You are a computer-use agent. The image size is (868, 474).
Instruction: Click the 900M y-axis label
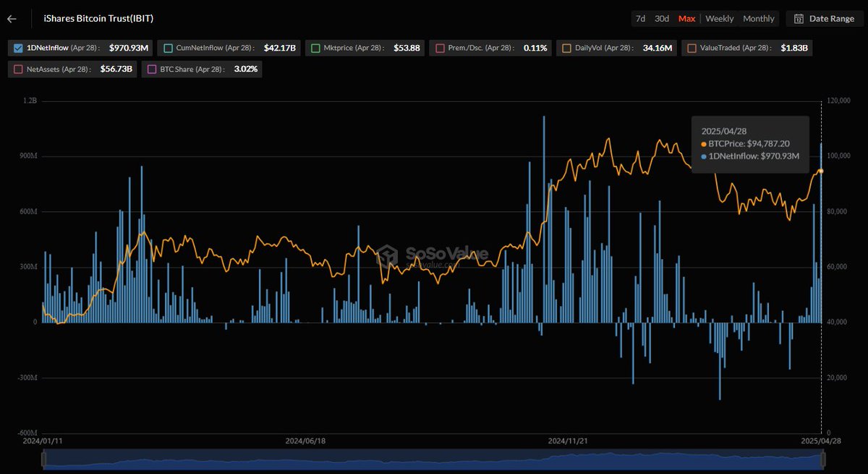click(x=27, y=156)
